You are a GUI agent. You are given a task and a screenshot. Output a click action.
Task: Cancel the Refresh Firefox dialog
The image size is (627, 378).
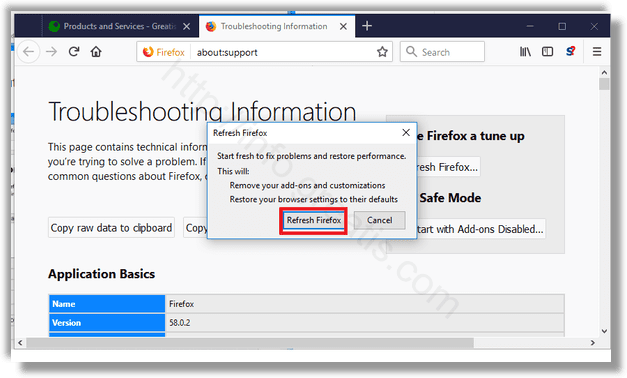click(x=379, y=220)
